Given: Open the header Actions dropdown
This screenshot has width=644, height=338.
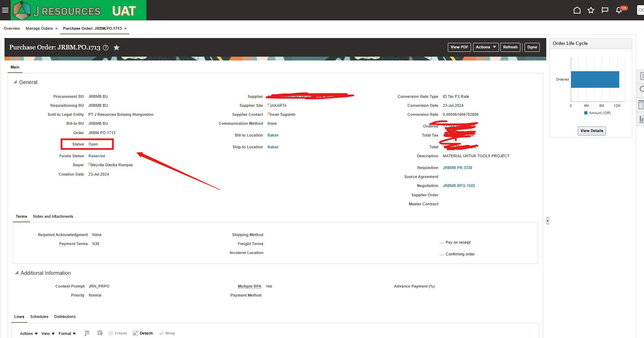Looking at the screenshot, I should pos(486,47).
